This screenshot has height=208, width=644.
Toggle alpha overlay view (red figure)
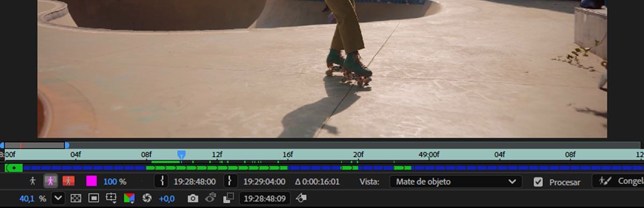click(x=68, y=181)
